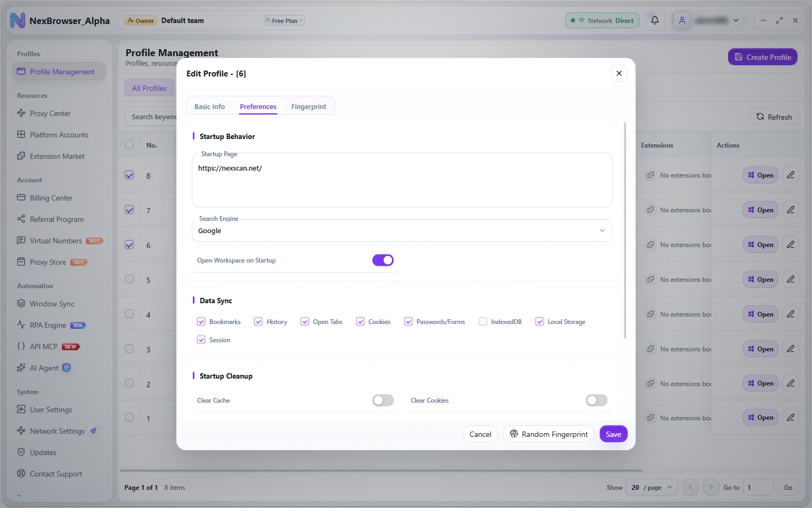Enable the Clear Cache toggle
This screenshot has height=508, width=812.
pyautogui.click(x=383, y=400)
